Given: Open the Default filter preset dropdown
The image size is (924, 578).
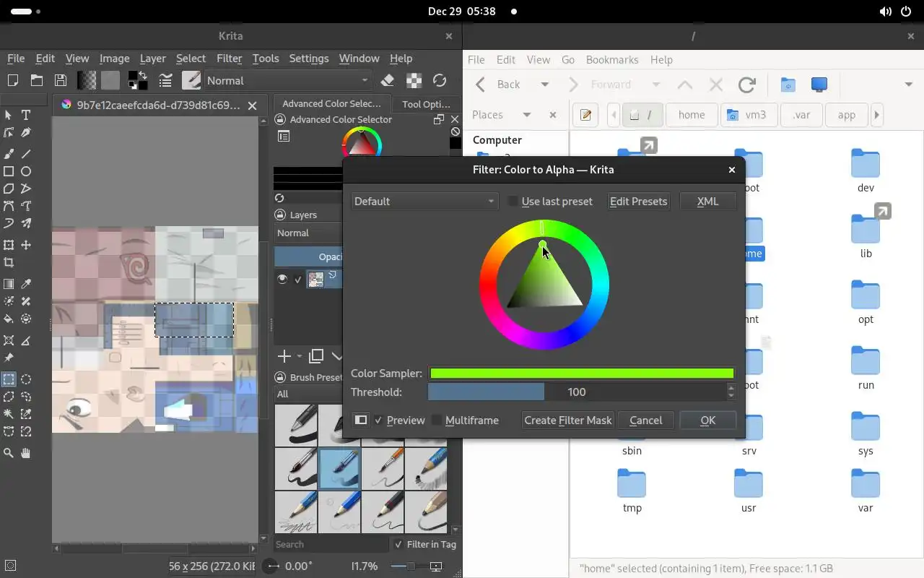Looking at the screenshot, I should (424, 202).
